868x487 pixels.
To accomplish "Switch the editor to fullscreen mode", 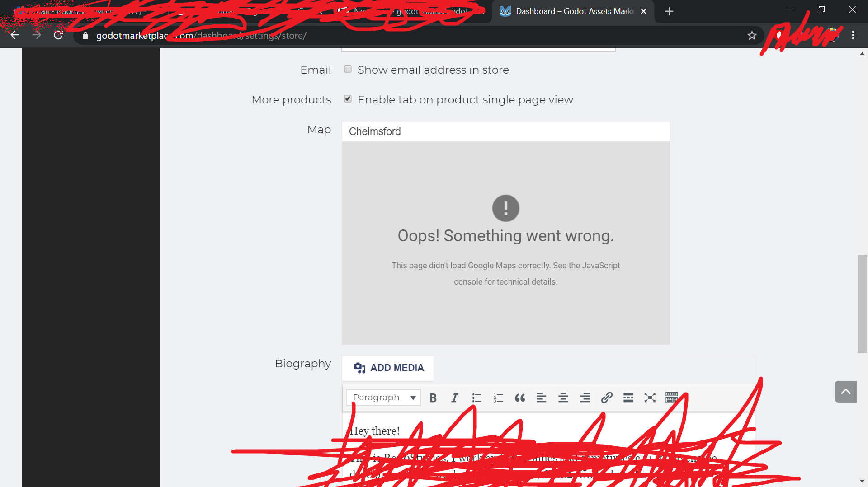I will (x=650, y=398).
